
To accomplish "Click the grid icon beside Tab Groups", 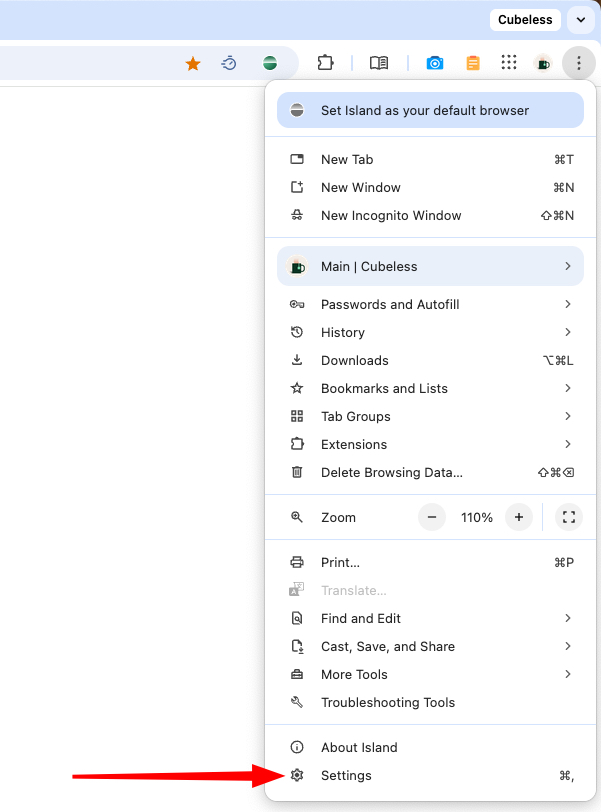I will (297, 416).
